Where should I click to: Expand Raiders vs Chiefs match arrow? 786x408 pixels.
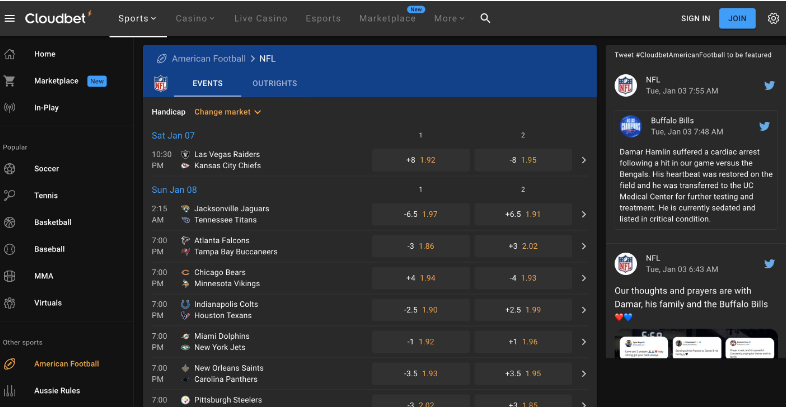click(x=583, y=160)
